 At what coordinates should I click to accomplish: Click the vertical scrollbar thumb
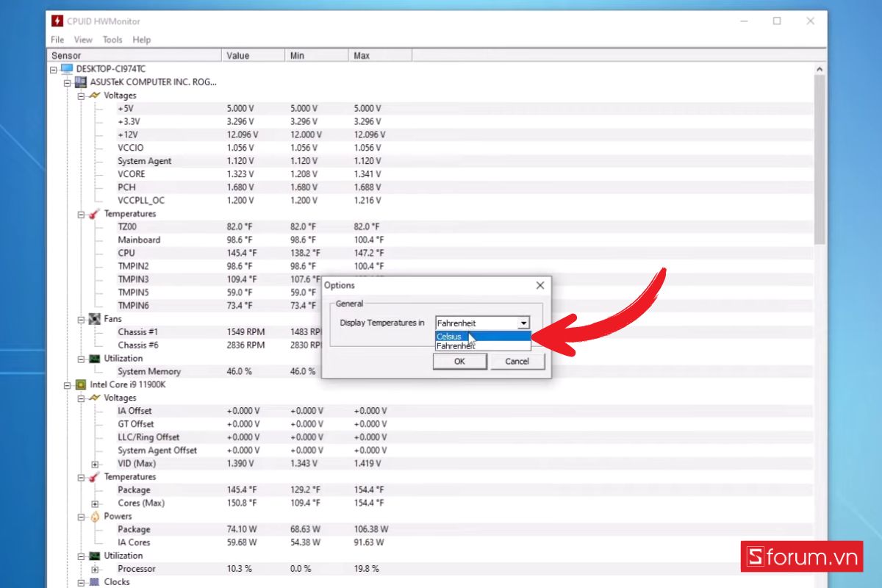820,159
